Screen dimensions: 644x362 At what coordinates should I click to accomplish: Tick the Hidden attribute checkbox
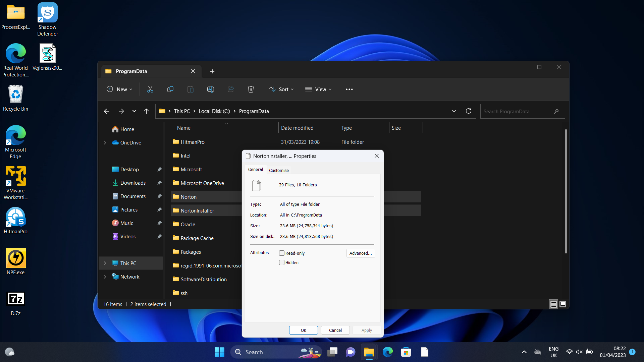282,262
